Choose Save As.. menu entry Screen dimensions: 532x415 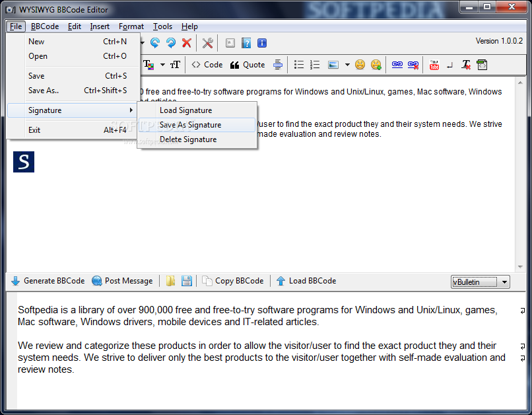tap(73, 91)
